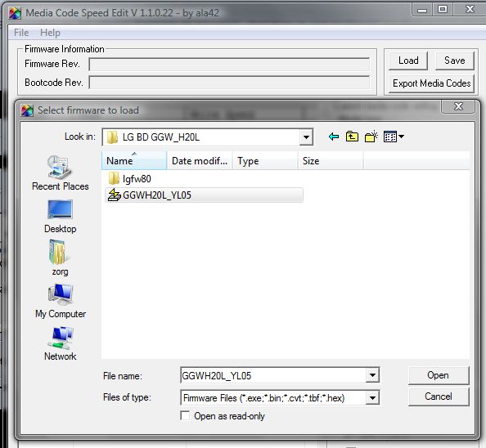Click Media Code Speed Edit title icon
Screen dimensions: 486x448
click(15, 13)
